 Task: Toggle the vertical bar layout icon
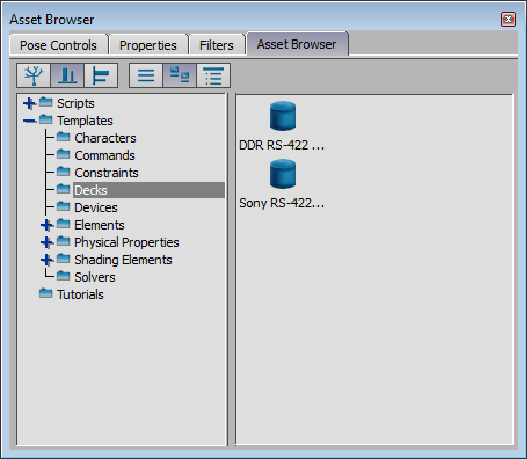point(67,75)
